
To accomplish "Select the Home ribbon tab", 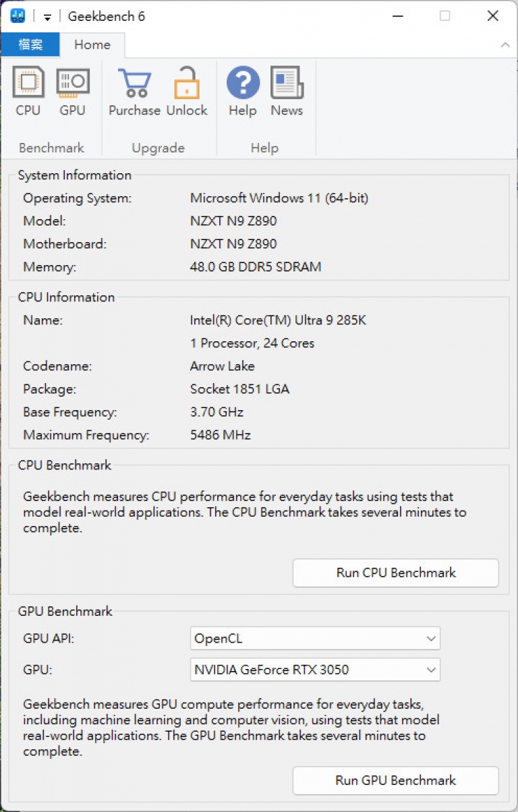I will [x=92, y=45].
